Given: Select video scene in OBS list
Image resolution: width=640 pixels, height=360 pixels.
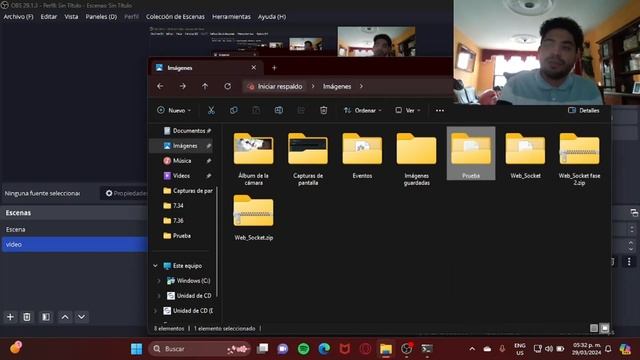Looking at the screenshot, I should pyautogui.click(x=74, y=244).
